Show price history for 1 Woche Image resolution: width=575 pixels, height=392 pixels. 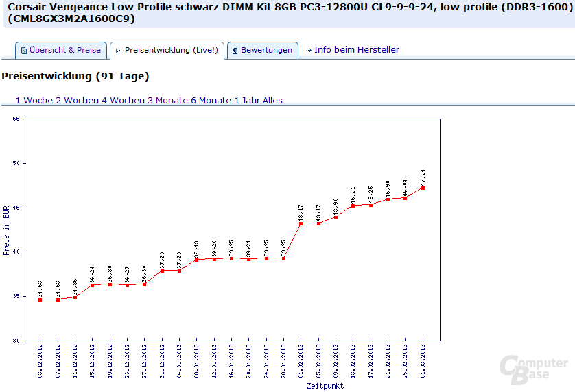tap(34, 100)
